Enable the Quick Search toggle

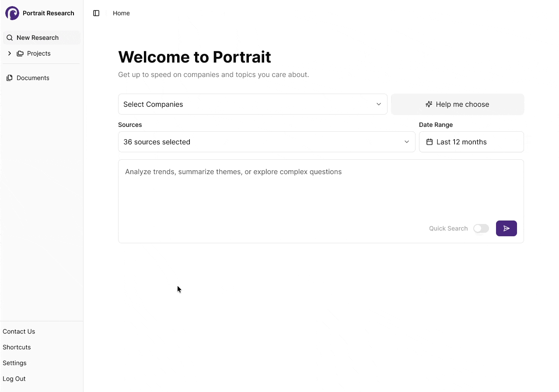[481, 228]
